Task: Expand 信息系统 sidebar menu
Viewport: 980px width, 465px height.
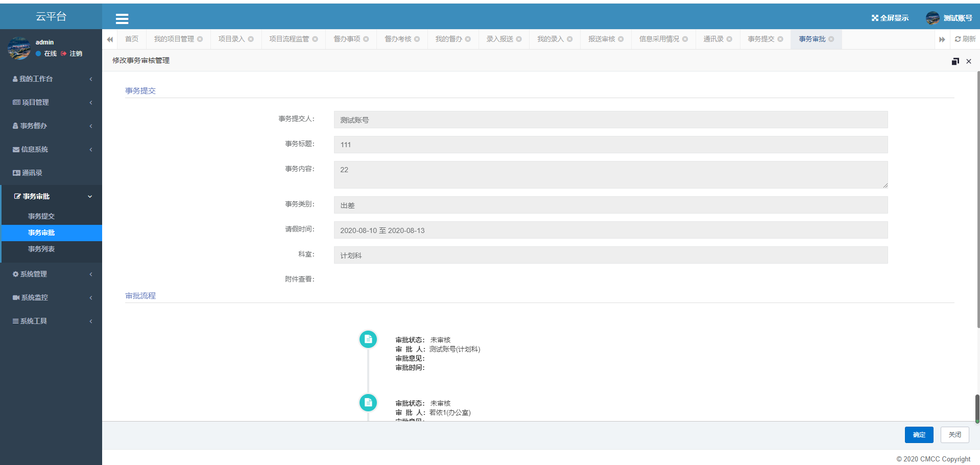Action: [x=51, y=149]
